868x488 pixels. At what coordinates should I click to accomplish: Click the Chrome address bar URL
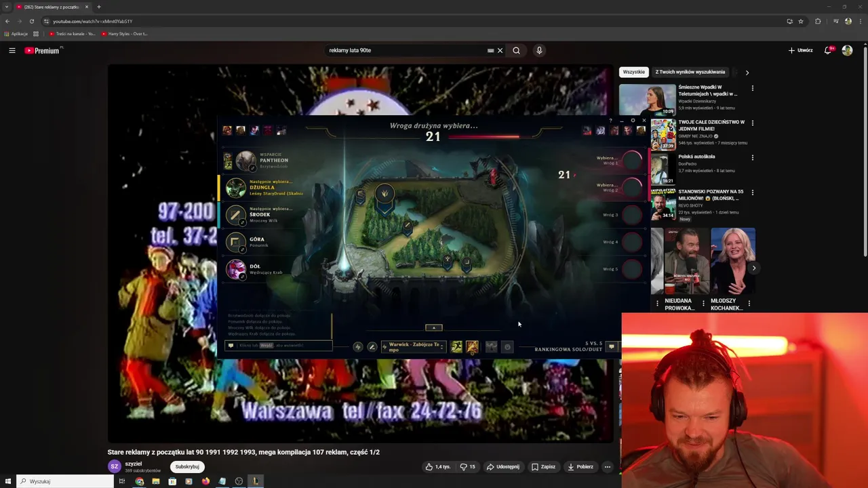click(x=93, y=21)
